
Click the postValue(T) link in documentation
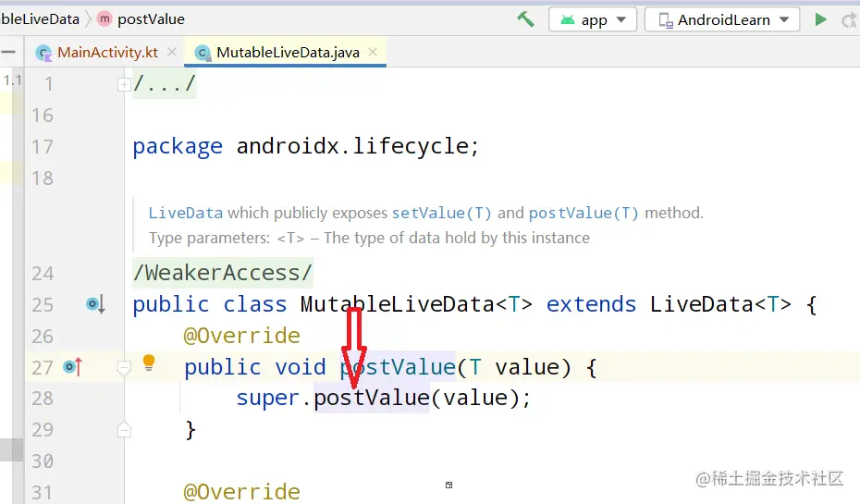pos(584,213)
